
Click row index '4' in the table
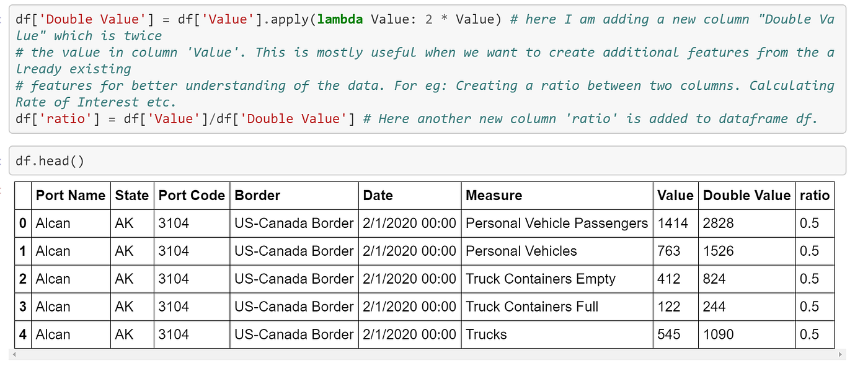[x=23, y=334]
